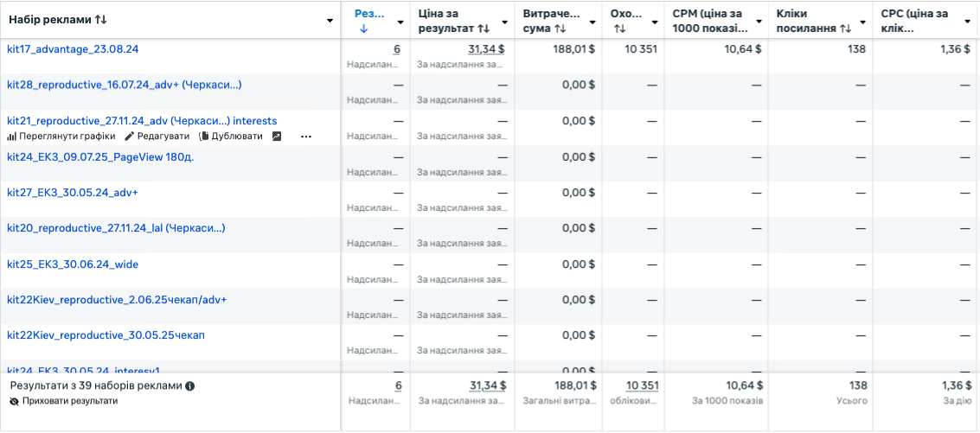Screen dimensions: 980x433
Task: Click 0,00 $ spend in kit28_reproductive row
Action: click(579, 85)
